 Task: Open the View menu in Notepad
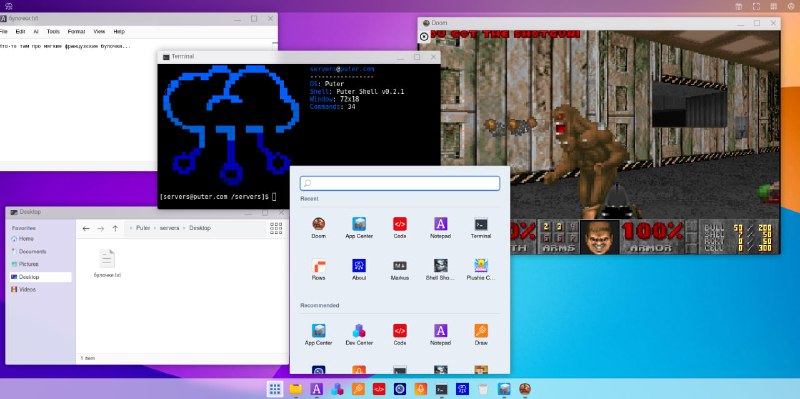pos(99,32)
